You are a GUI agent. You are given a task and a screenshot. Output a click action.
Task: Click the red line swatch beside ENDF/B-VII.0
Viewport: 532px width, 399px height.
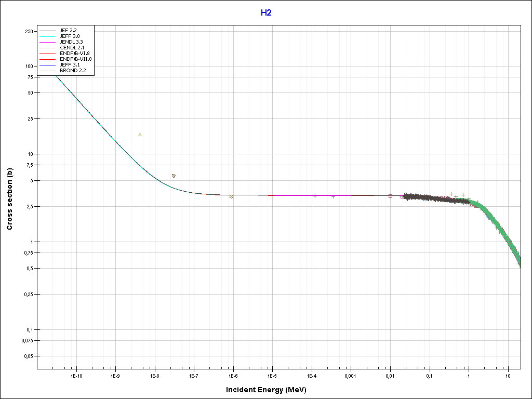[48, 59]
